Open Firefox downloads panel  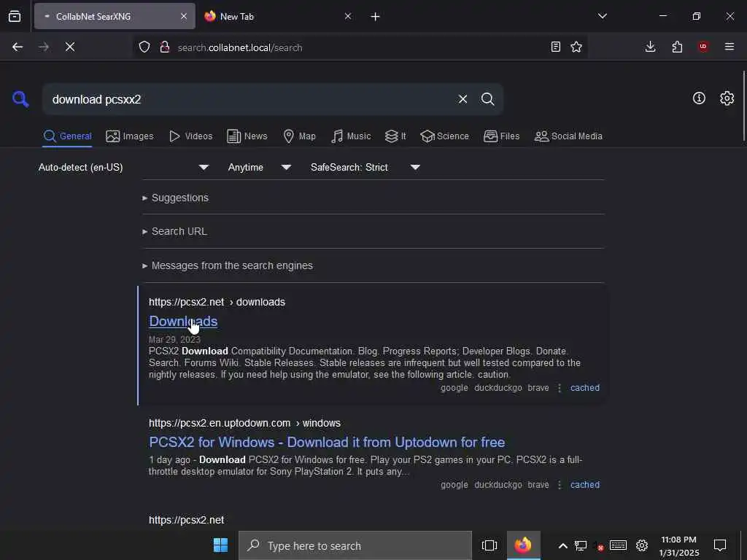tap(650, 47)
